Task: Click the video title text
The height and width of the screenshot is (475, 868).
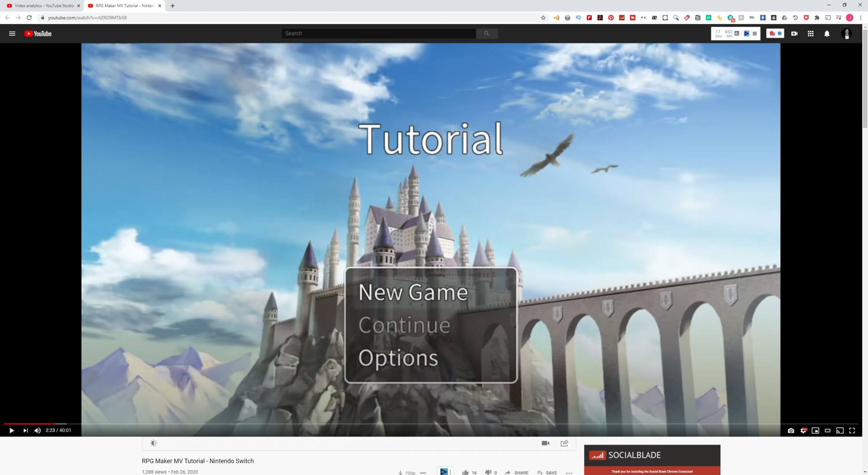Action: pyautogui.click(x=198, y=461)
